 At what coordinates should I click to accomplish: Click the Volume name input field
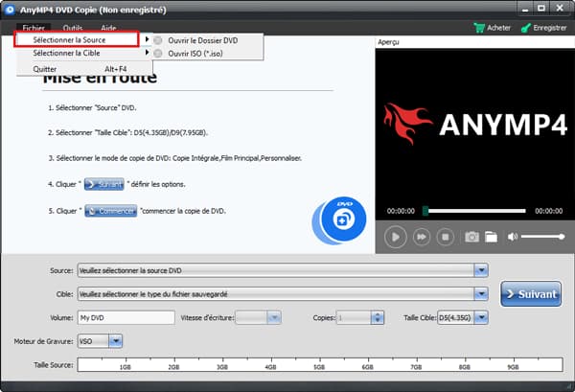coord(126,317)
